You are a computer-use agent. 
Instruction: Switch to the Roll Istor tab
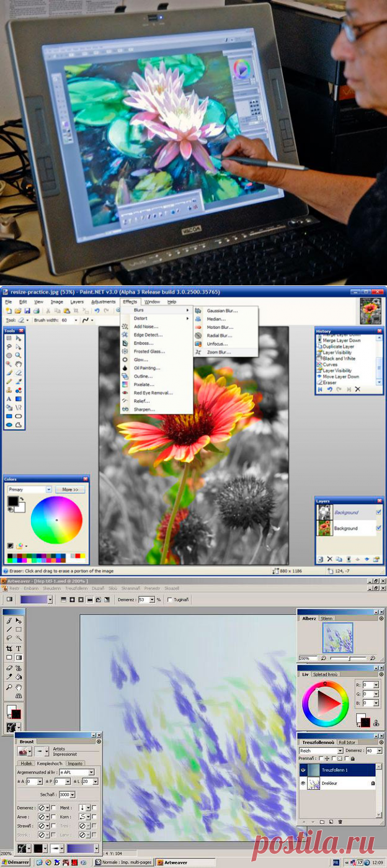click(x=347, y=742)
